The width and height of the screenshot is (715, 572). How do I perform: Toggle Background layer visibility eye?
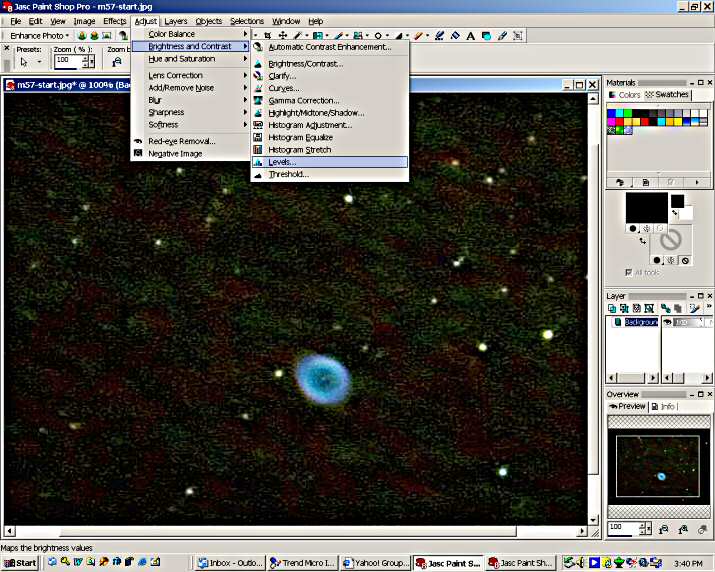click(x=667, y=322)
